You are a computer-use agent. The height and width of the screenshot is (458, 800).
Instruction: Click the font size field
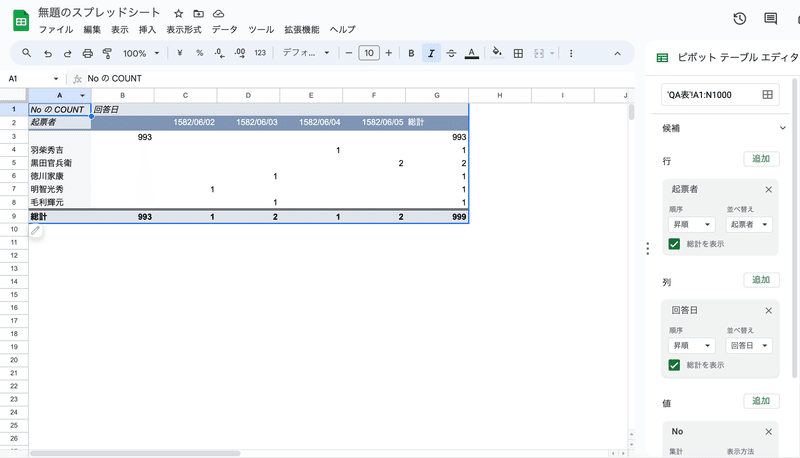click(369, 53)
